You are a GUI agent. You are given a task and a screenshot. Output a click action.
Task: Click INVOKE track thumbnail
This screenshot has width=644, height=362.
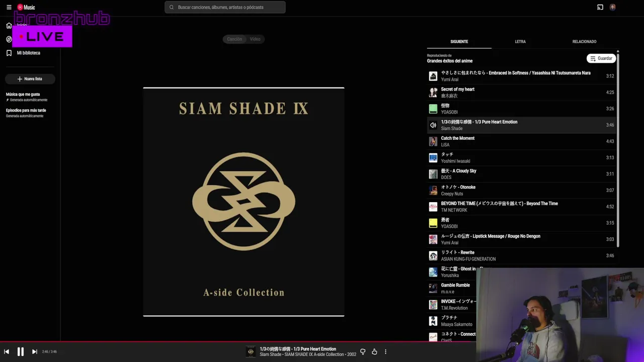pos(433,305)
